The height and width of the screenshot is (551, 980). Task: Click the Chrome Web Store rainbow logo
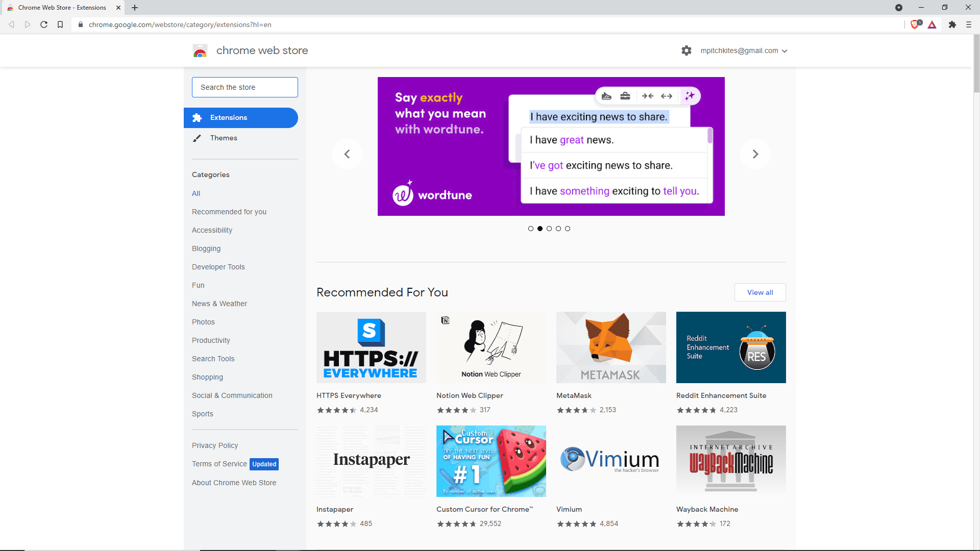point(200,51)
